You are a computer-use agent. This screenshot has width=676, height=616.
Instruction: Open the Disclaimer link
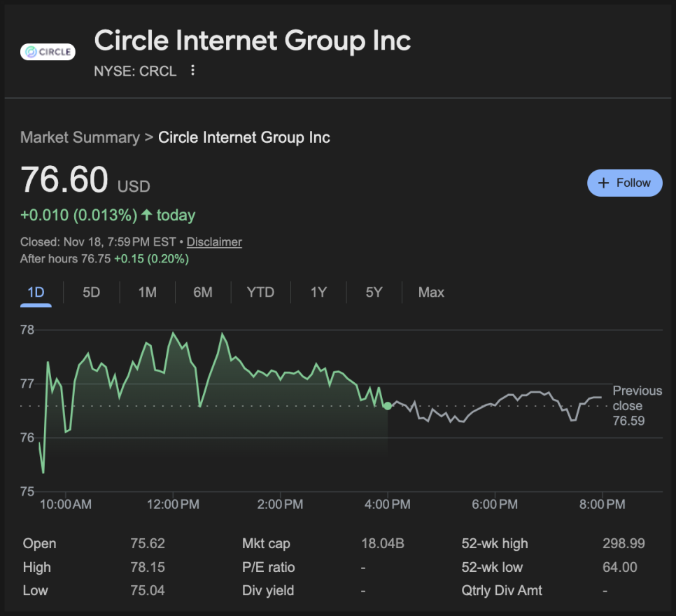coord(214,242)
